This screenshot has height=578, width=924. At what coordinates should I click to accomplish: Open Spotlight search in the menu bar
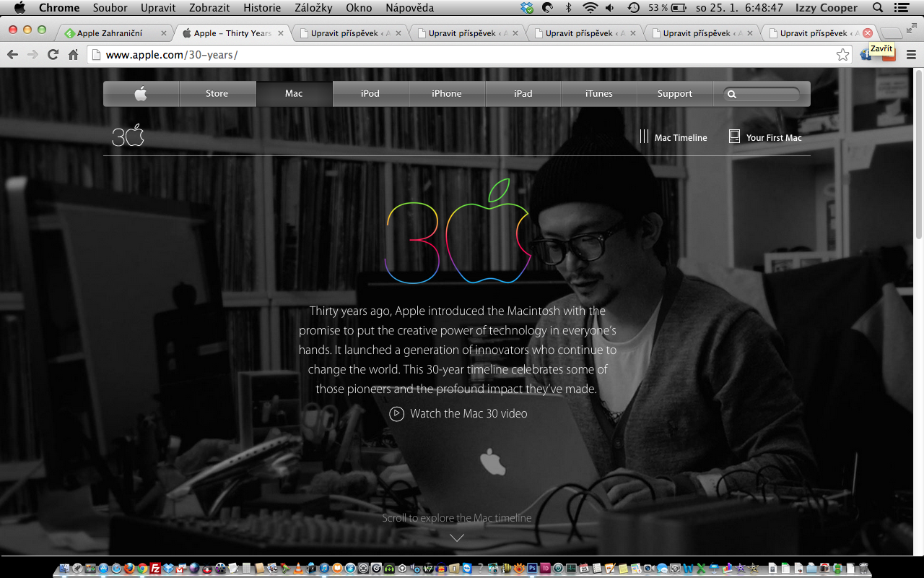click(878, 8)
